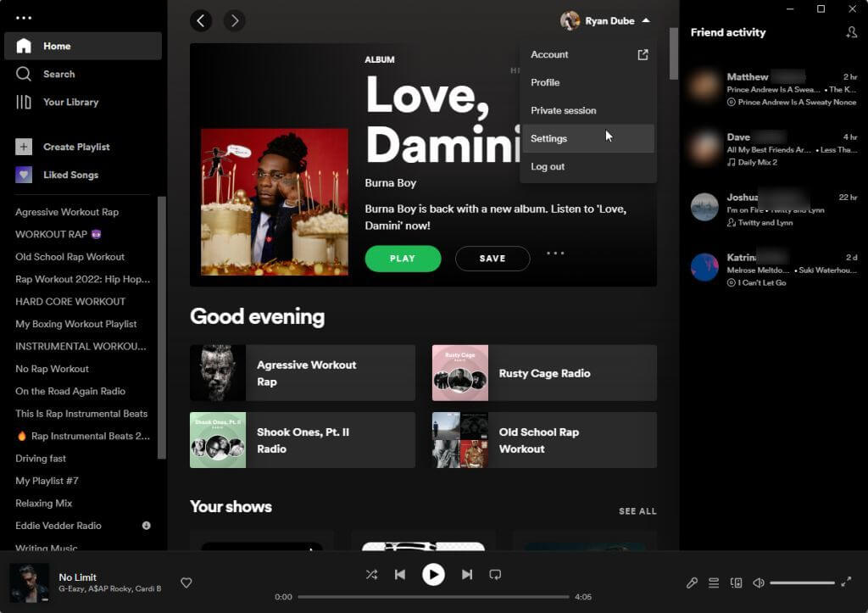
Task: Go to the previous track
Action: point(399,575)
